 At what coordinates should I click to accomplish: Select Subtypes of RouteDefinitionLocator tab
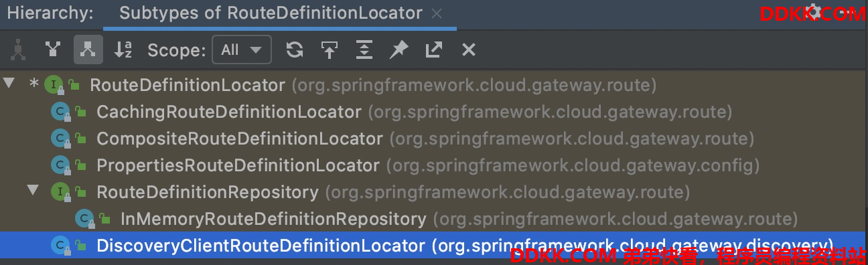pos(271,13)
